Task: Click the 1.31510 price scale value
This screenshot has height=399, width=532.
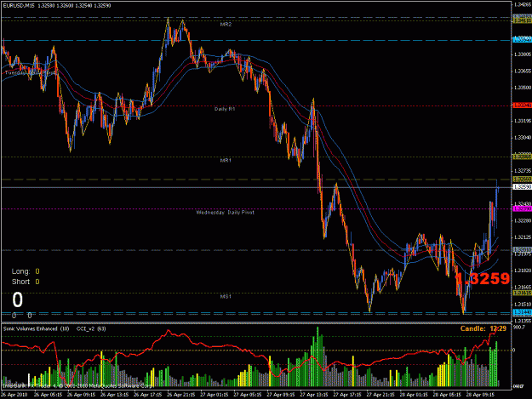Action: click(x=523, y=304)
